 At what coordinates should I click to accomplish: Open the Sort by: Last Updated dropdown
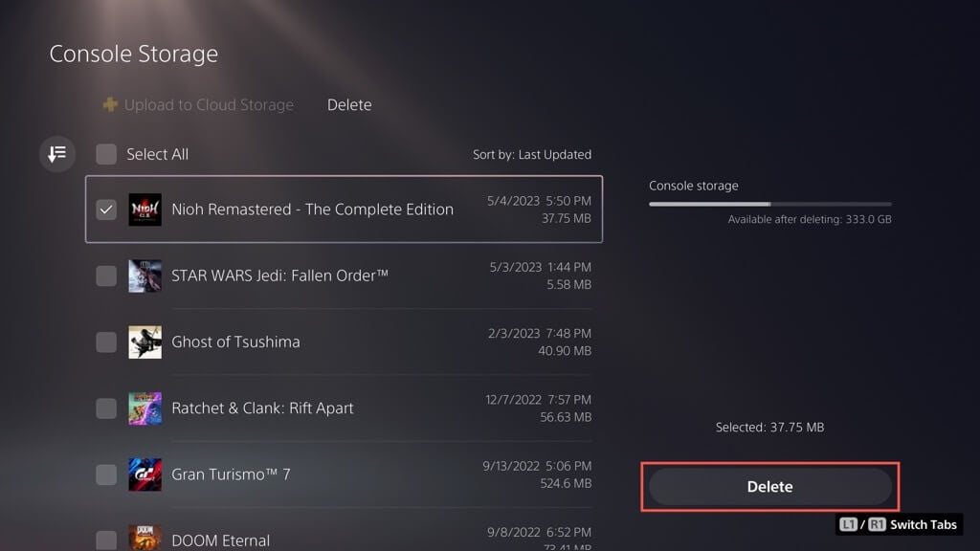(532, 154)
